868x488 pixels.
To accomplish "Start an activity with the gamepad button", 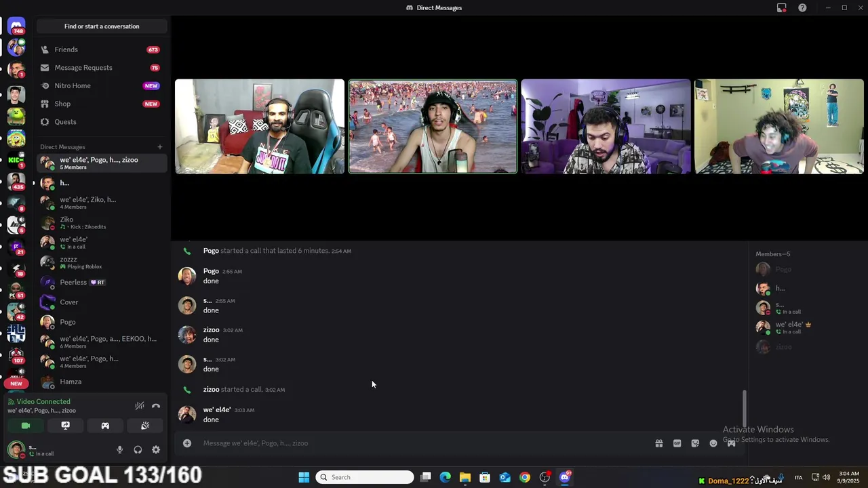I will [x=105, y=426].
